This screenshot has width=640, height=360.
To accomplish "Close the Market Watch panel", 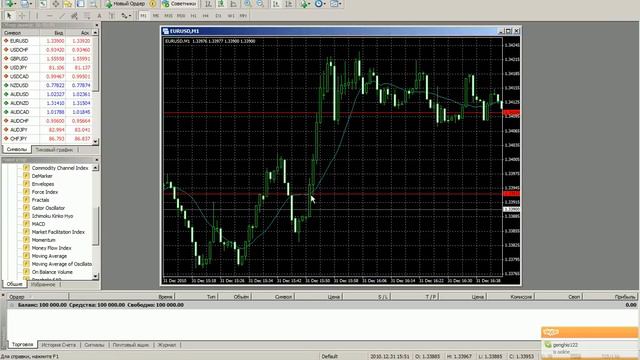I will click(x=97, y=25).
